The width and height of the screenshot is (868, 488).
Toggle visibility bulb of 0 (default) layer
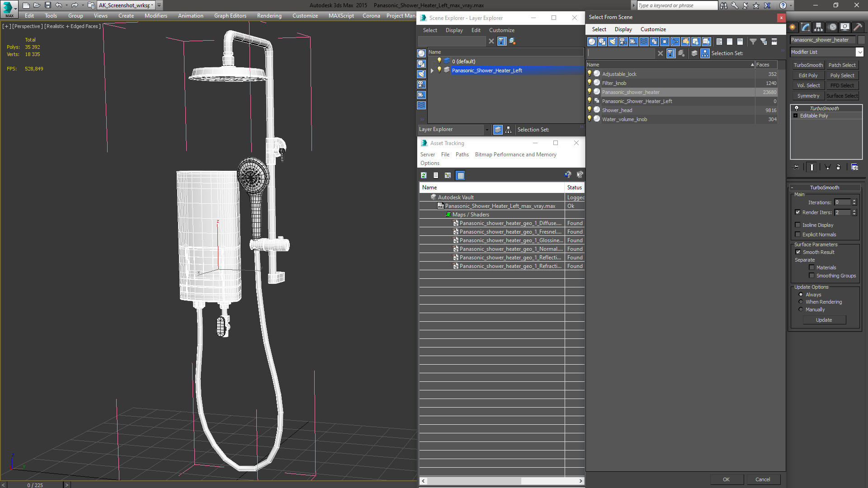point(439,61)
